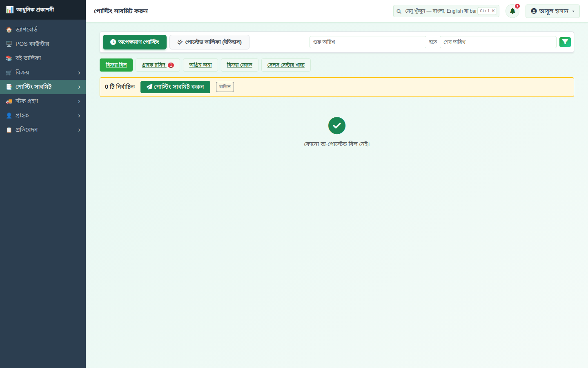This screenshot has height=368, width=588.
Task: Select the অগ্রিম জমা tab
Action: (200, 65)
